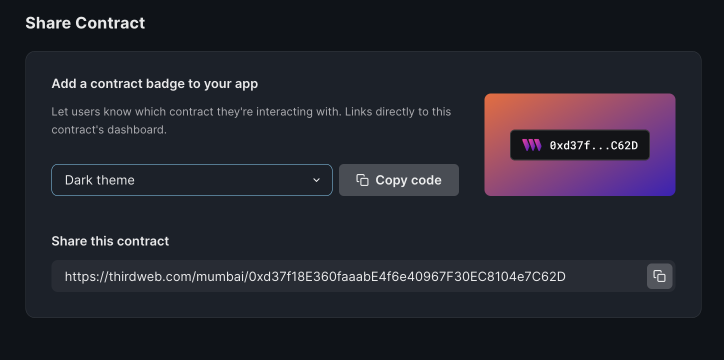
Task: Expand the chevron arrow on theme selector
Action: [316, 180]
